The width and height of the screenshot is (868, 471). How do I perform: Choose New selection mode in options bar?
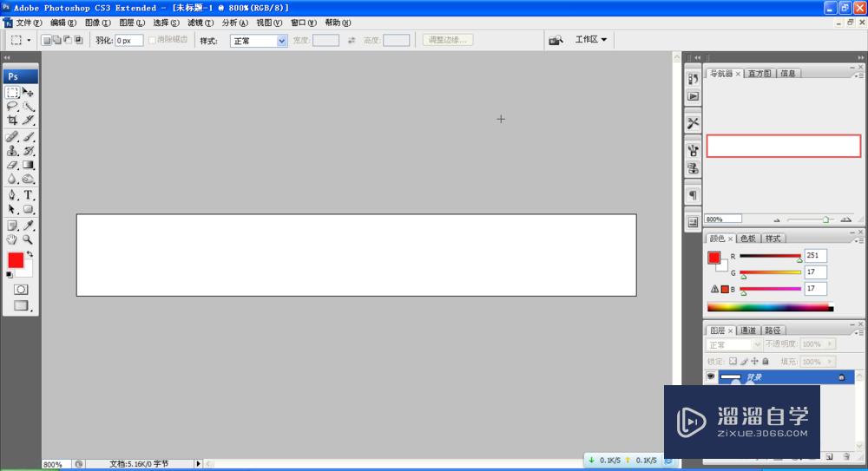tap(47, 40)
